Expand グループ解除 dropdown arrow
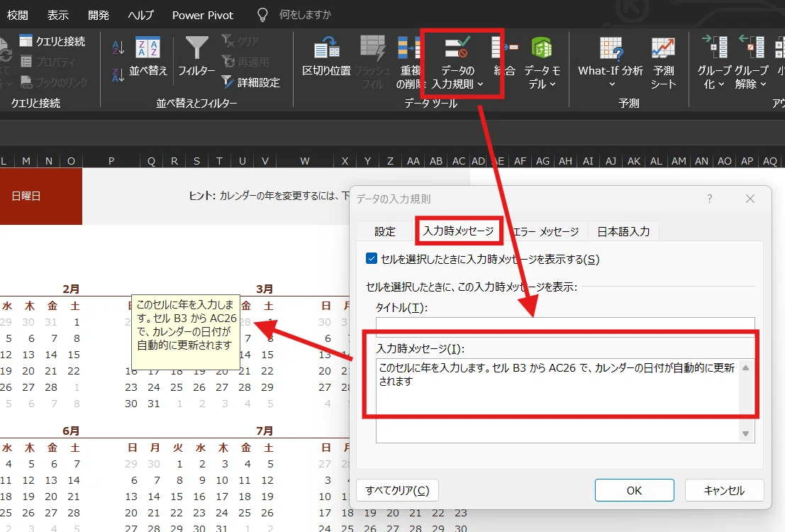Screen dimensions: 785x532 (x=763, y=84)
